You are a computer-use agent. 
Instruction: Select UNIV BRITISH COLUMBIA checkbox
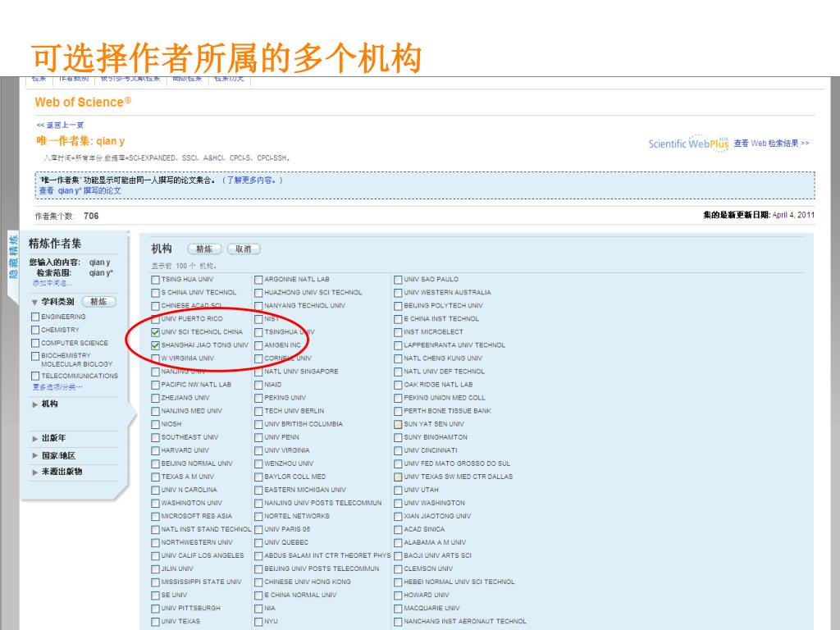(258, 424)
